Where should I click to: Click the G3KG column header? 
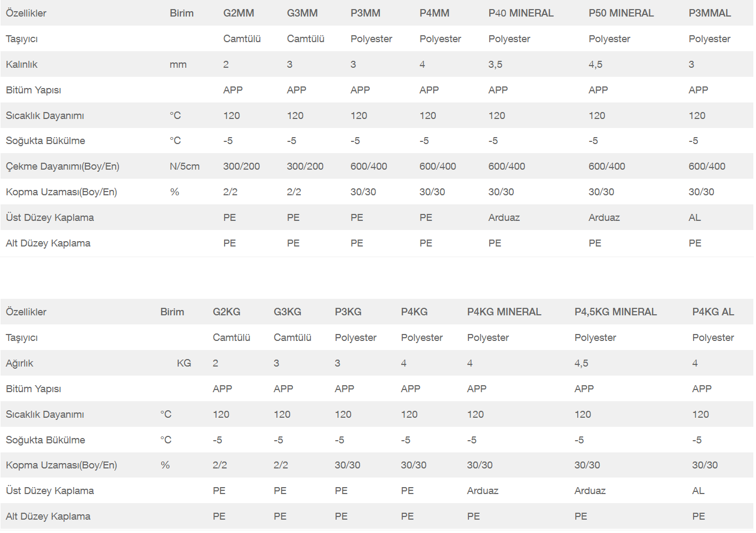pos(288,312)
